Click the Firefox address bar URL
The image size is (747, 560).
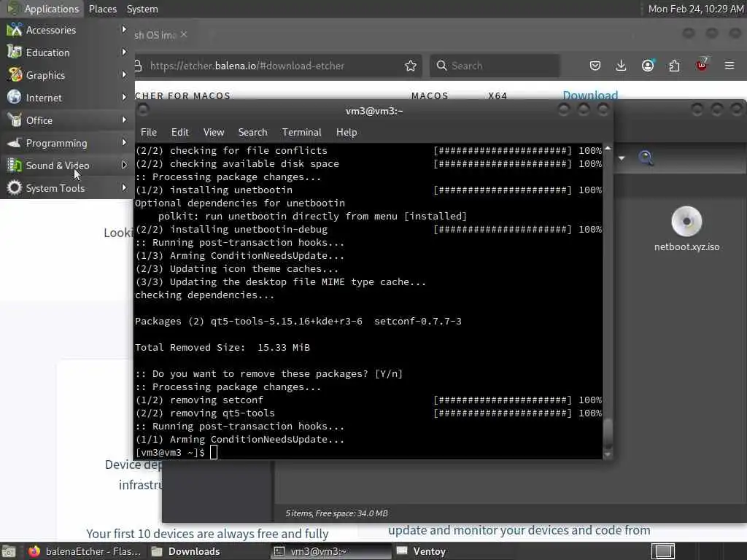click(x=247, y=66)
